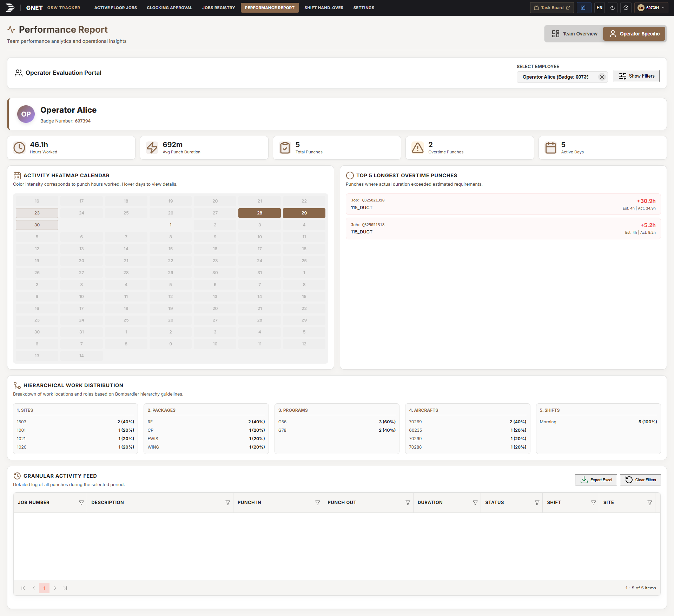The width and height of the screenshot is (674, 616).
Task: Select day 29 on heatmap calendar
Action: (304, 213)
